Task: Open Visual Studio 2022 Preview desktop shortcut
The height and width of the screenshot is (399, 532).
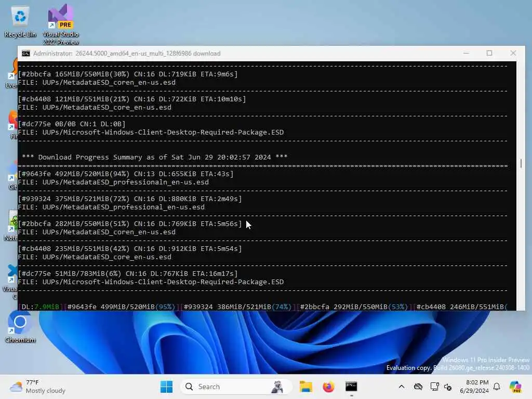Action: tap(61, 24)
